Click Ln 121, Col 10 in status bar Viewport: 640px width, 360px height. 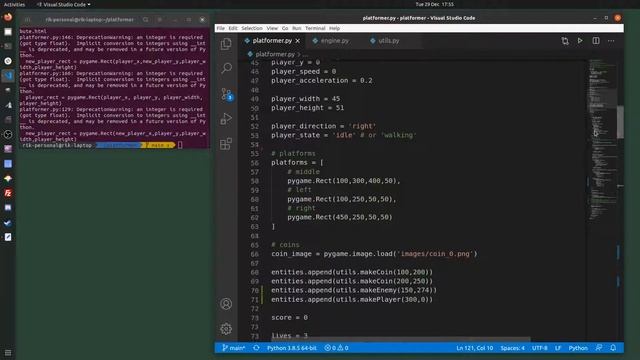coord(475,348)
